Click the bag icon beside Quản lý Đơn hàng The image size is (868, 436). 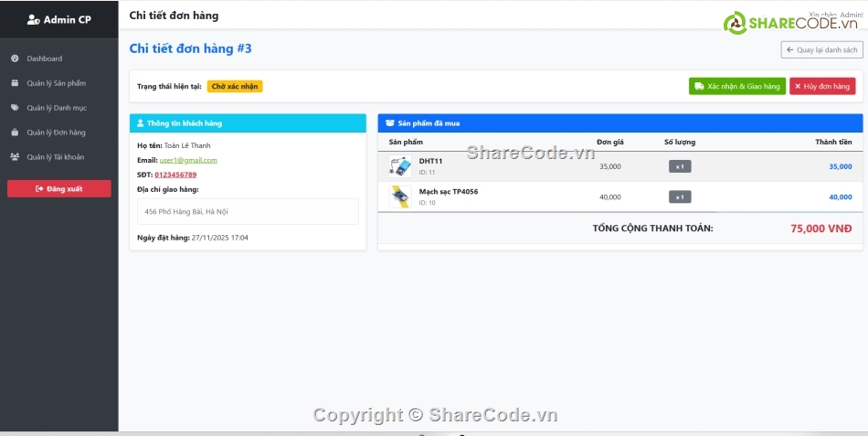(15, 133)
